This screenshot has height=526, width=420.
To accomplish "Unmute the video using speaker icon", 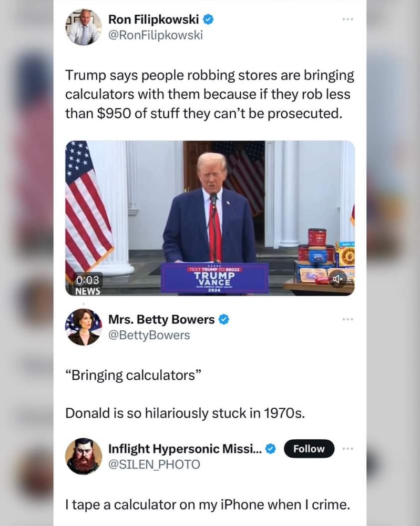I will [x=337, y=278].
